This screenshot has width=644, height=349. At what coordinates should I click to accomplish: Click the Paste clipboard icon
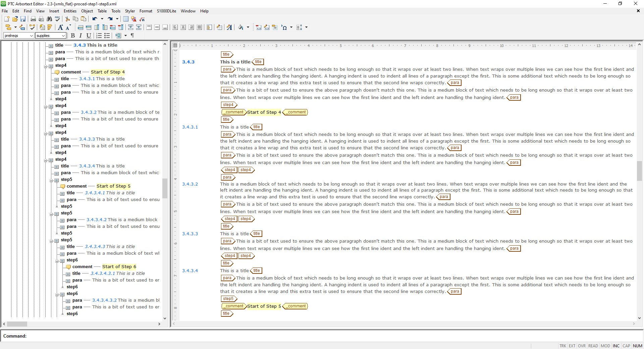click(x=84, y=19)
